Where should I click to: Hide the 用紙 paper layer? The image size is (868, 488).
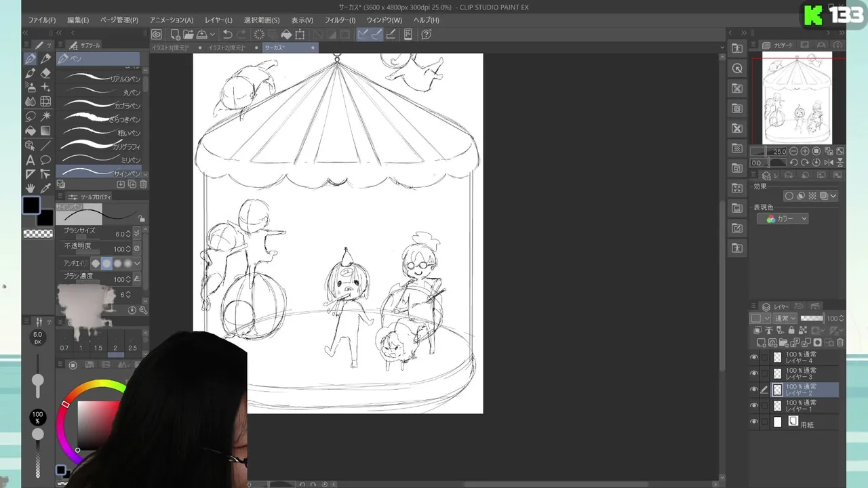(754, 422)
